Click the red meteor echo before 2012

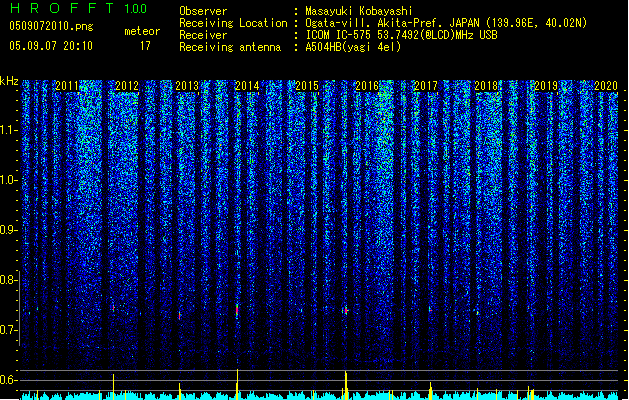[x=114, y=309]
